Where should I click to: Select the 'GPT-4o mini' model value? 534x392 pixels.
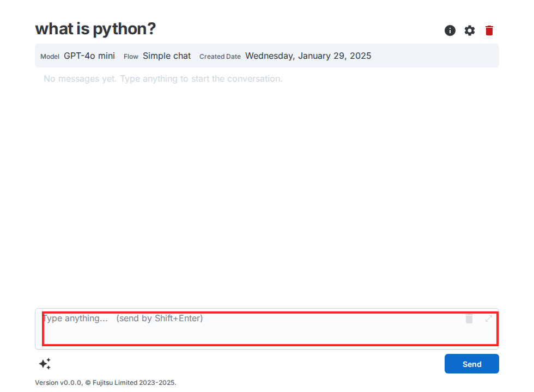tap(89, 56)
